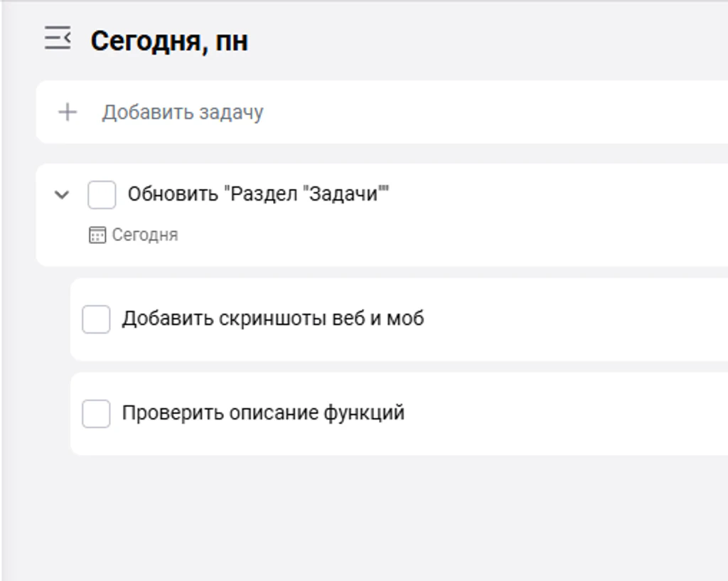Open subtask Добавить скриншоты веб и моб text
728x581 pixels.
tap(273, 319)
